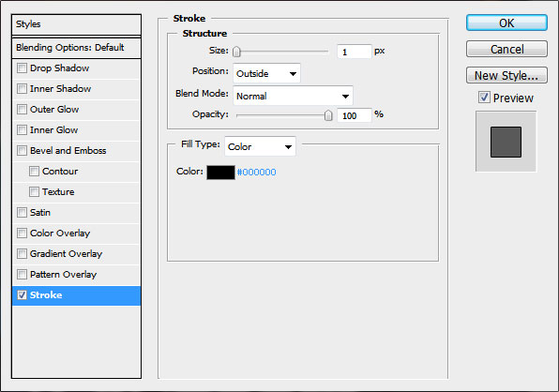Screen dimensions: 559x392
Task: Uncheck the Stroke effect checkbox
Action: [22, 295]
